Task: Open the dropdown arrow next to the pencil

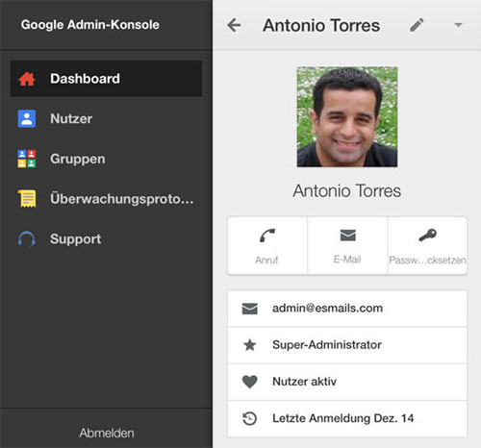Action: coord(459,25)
